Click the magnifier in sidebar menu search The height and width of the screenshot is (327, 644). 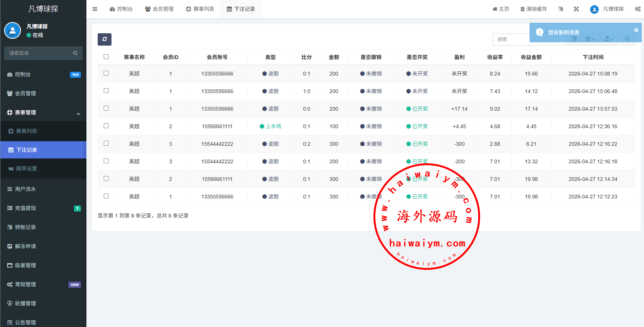75,53
